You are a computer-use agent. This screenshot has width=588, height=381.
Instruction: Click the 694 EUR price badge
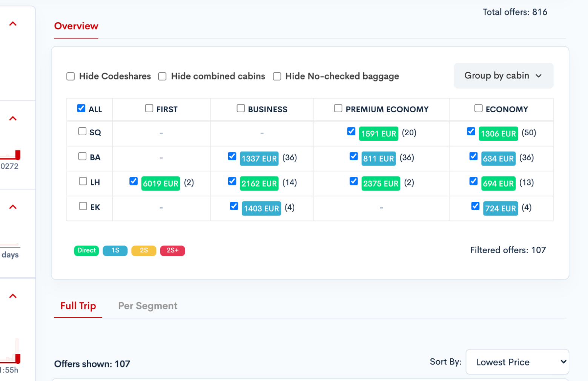pos(498,184)
